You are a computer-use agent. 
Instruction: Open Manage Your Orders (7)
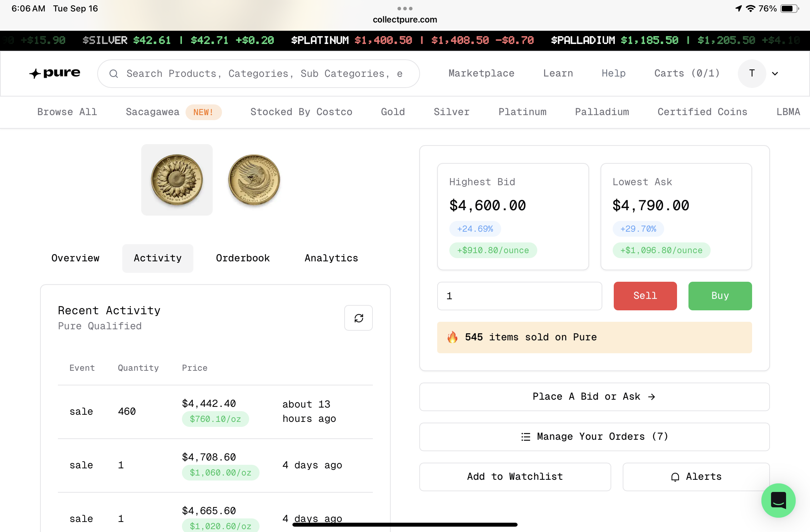click(x=594, y=437)
